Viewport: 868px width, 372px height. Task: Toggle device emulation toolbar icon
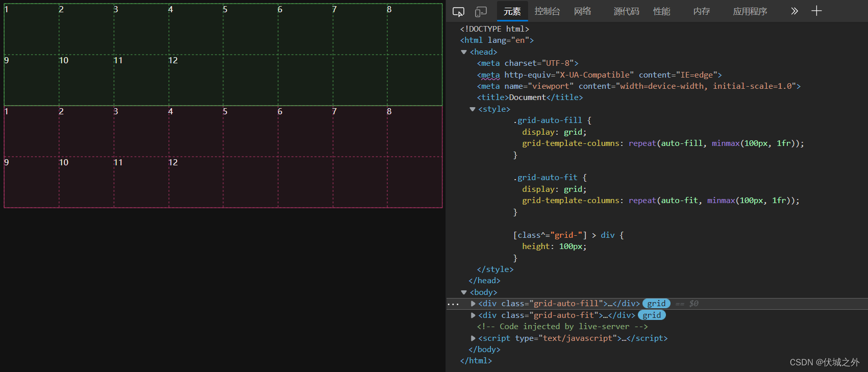pos(481,11)
